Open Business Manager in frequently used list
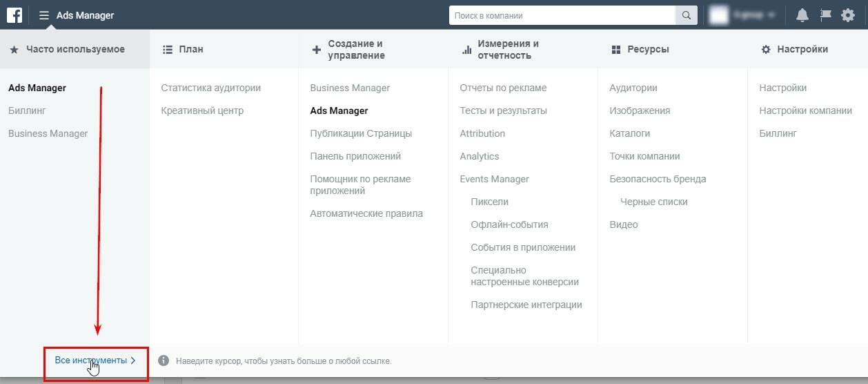The width and height of the screenshot is (868, 384). pos(48,133)
